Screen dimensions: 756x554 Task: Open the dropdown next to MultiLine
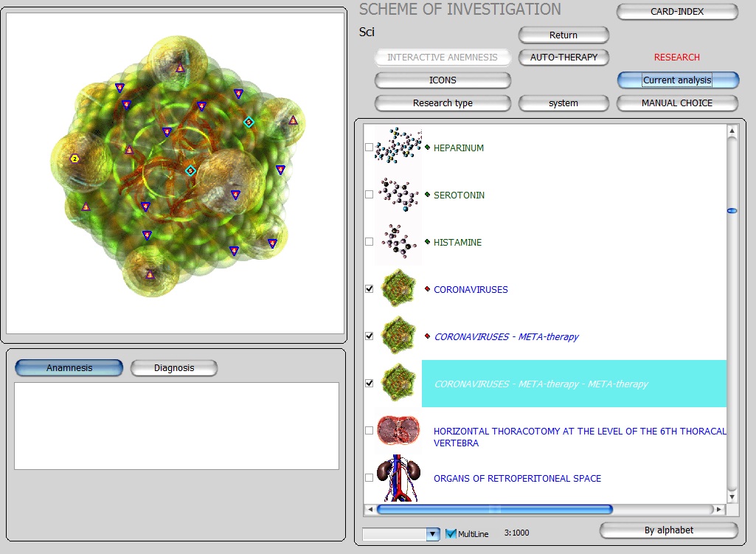pos(432,533)
